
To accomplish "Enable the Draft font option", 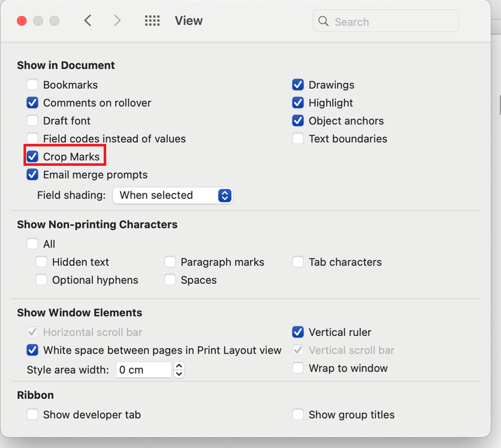I will tap(32, 121).
